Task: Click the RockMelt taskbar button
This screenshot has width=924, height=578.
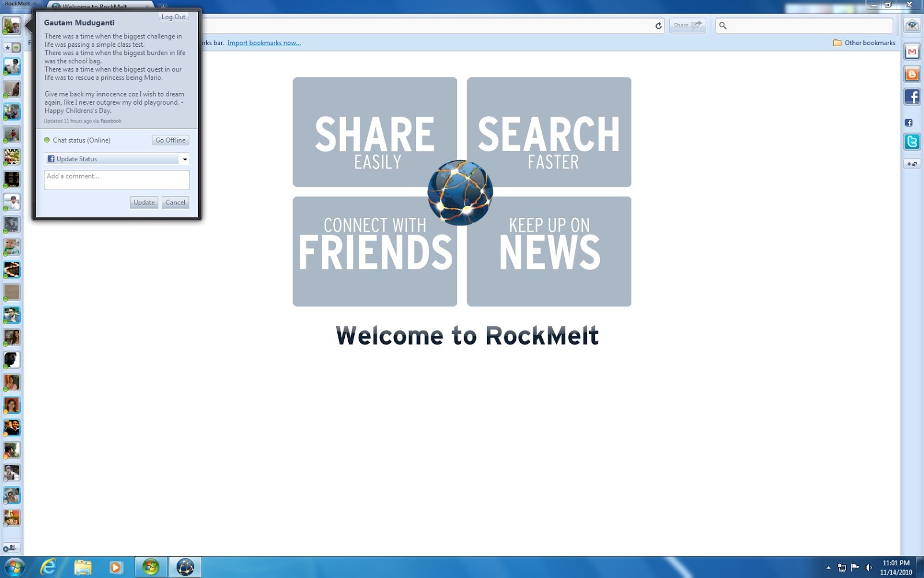Action: pyautogui.click(x=185, y=567)
